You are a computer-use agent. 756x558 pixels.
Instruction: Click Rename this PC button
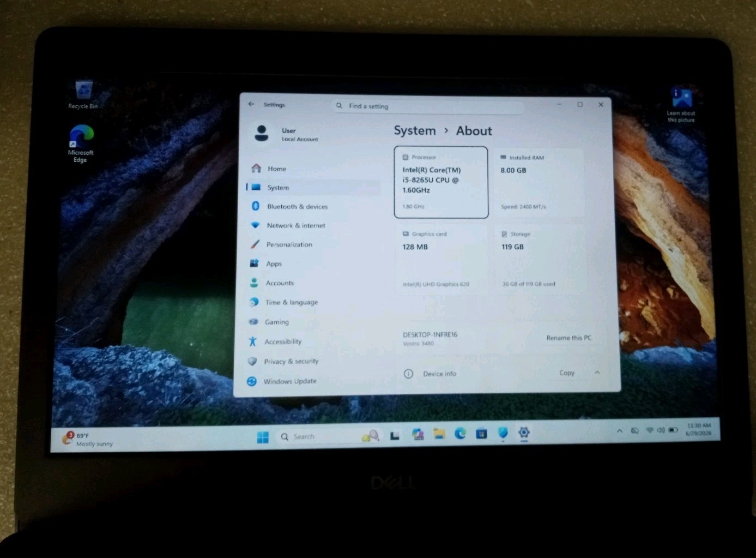coord(568,338)
